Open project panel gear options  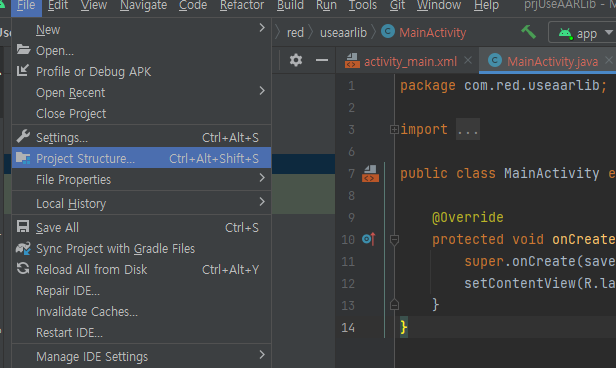coord(296,60)
